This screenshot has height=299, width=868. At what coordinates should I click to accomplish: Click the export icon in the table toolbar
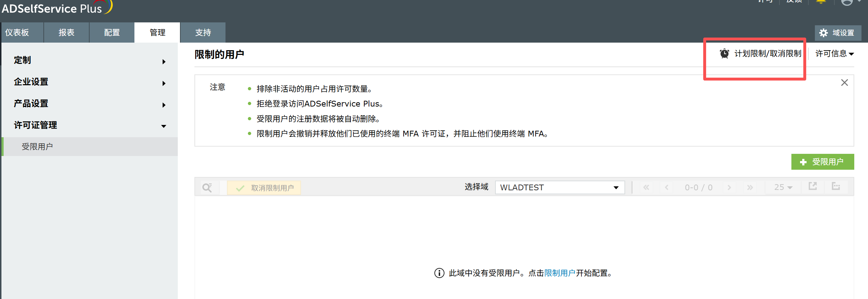tap(813, 186)
